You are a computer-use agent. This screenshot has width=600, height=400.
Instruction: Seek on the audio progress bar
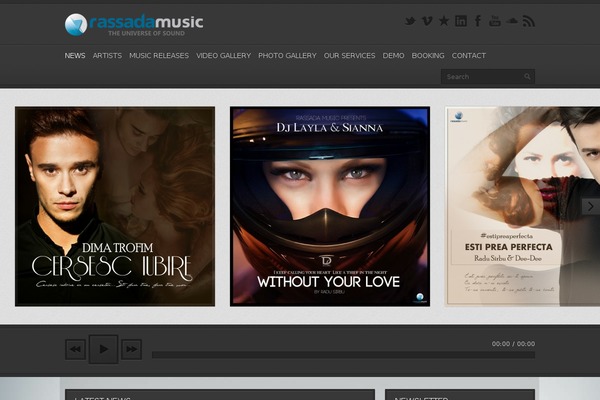click(x=343, y=355)
